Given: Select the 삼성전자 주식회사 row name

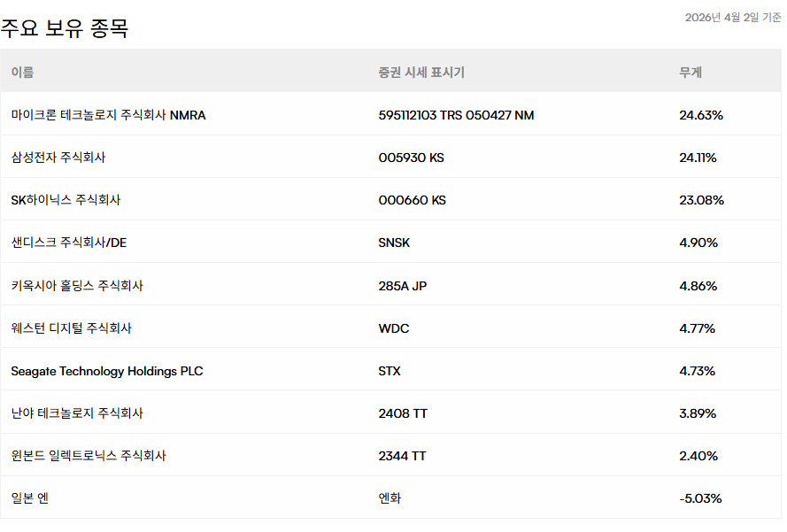Looking at the screenshot, I should coord(58,158).
